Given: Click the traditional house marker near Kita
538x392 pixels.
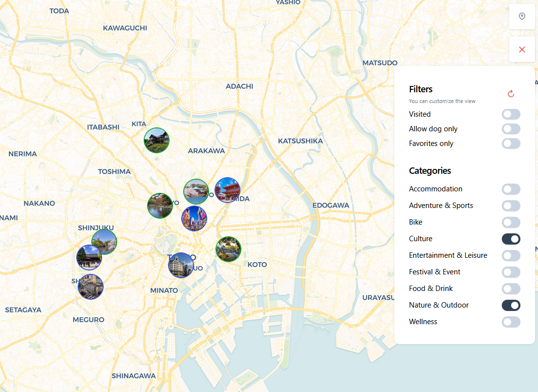Looking at the screenshot, I should [x=156, y=140].
